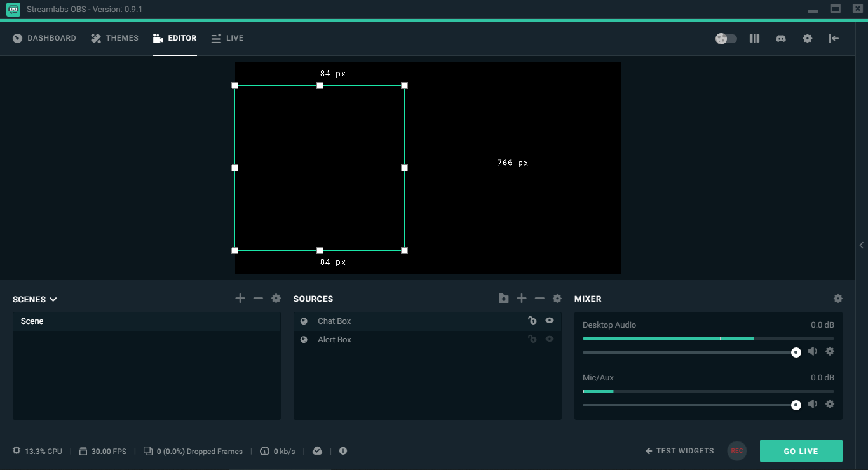The height and width of the screenshot is (470, 868).
Task: Open the info icon in status bar
Action: coord(343,451)
